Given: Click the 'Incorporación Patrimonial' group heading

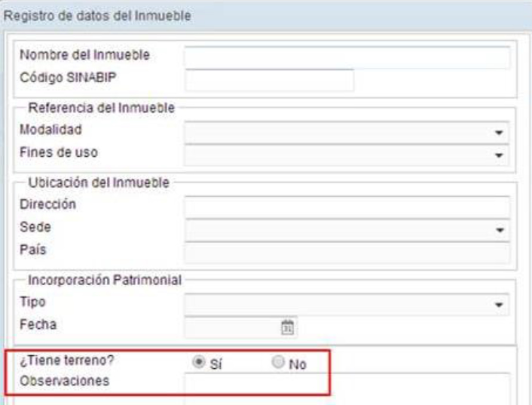Looking at the screenshot, I should [105, 280].
